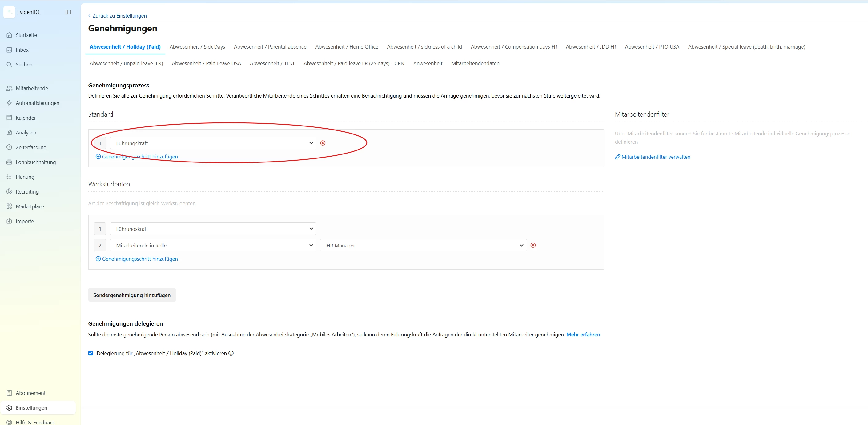
Task: Open Startseite from the sidebar
Action: coord(26,35)
